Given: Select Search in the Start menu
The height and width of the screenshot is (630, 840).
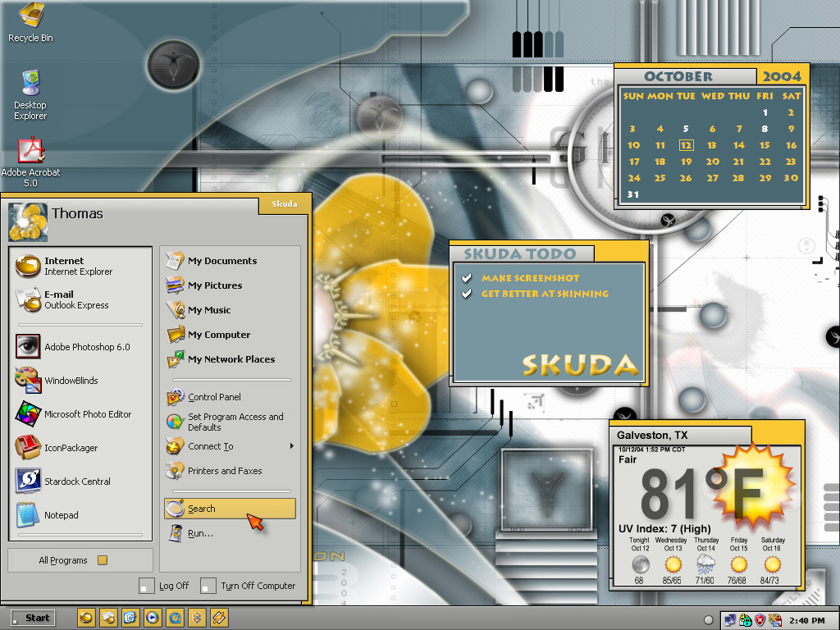Looking at the screenshot, I should tap(231, 509).
